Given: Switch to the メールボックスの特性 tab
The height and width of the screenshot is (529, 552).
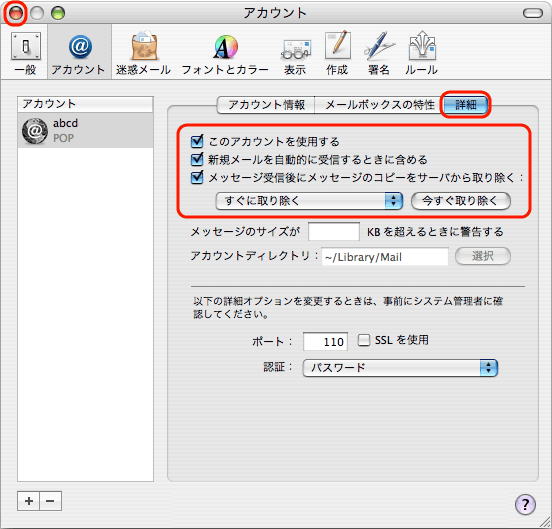Looking at the screenshot, I should click(379, 105).
